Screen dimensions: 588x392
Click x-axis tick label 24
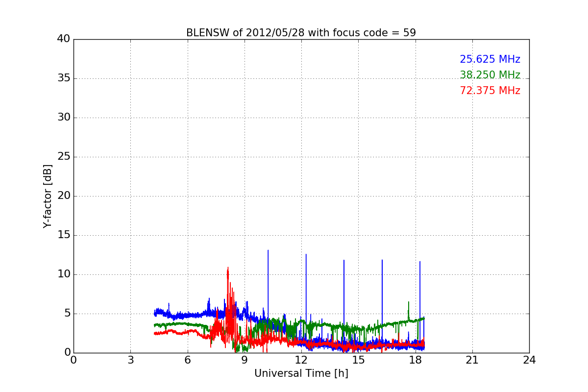tap(529, 360)
